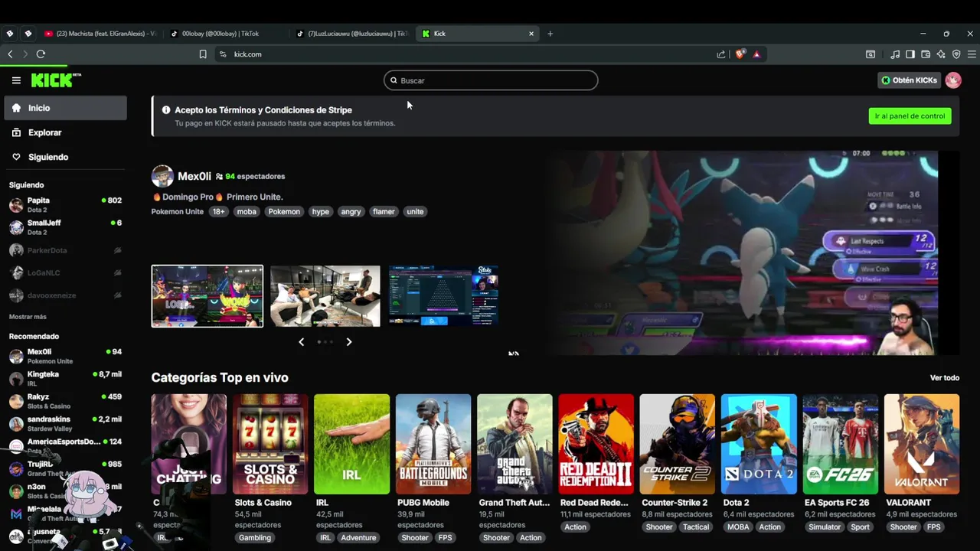Reload the kick.com page

(41, 54)
